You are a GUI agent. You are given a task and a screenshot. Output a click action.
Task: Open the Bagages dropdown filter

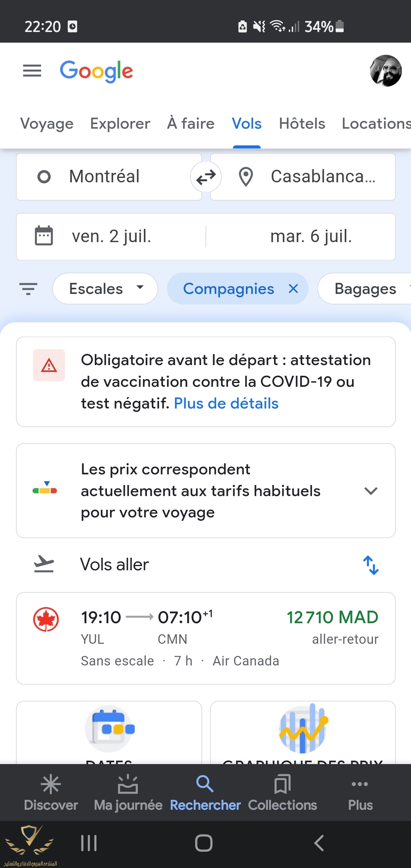365,289
